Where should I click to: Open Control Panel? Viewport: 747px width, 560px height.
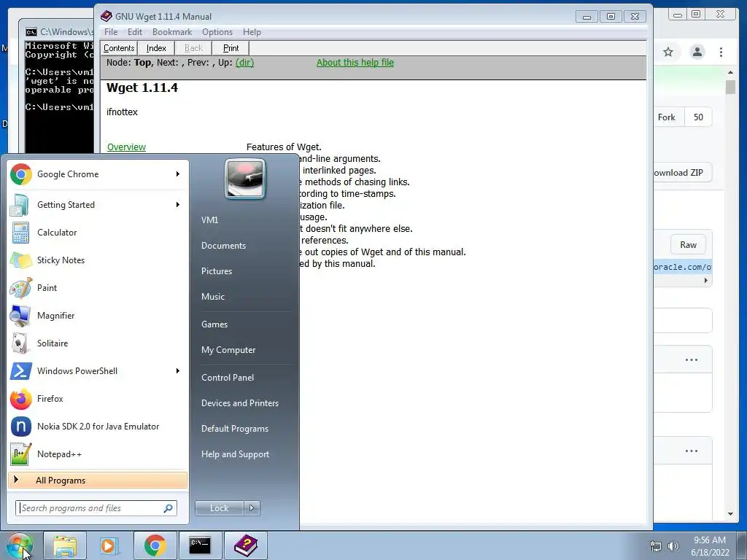click(228, 378)
